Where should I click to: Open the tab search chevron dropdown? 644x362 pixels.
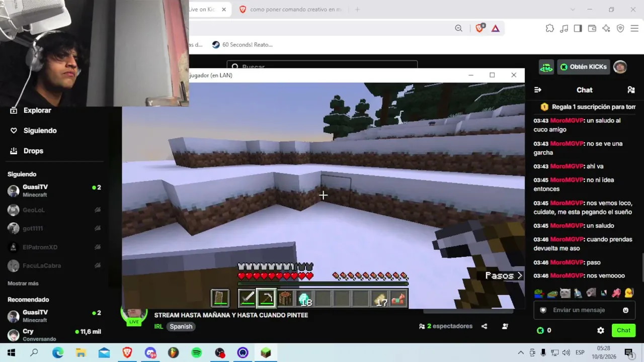coord(573,10)
